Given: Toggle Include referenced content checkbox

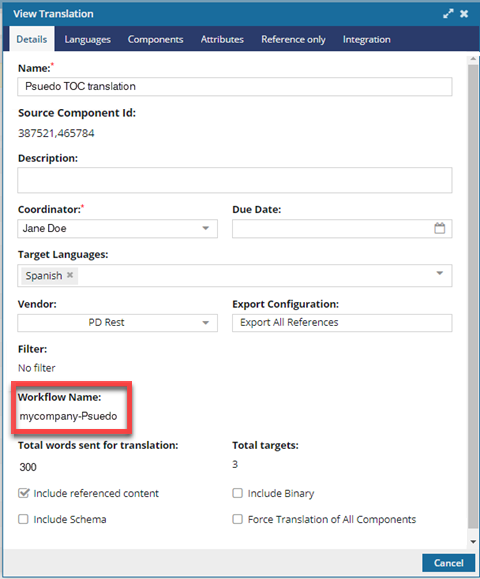Looking at the screenshot, I should (x=24, y=493).
